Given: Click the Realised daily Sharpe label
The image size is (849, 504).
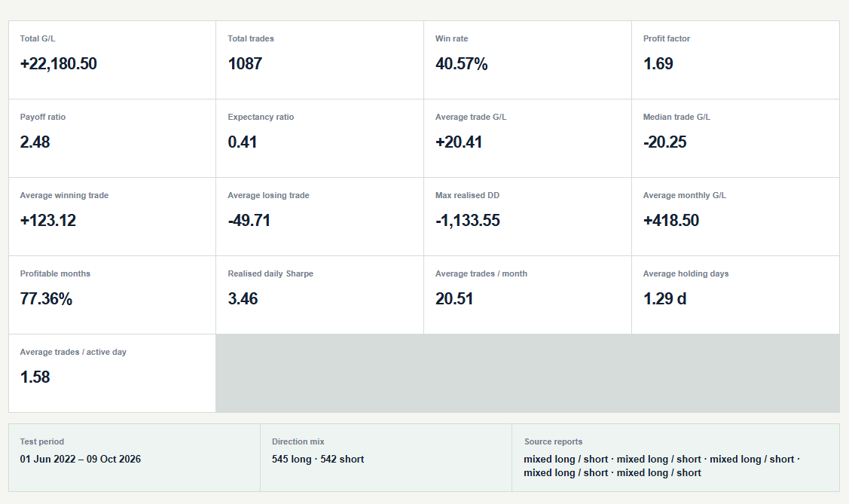Looking at the screenshot, I should (x=270, y=274).
